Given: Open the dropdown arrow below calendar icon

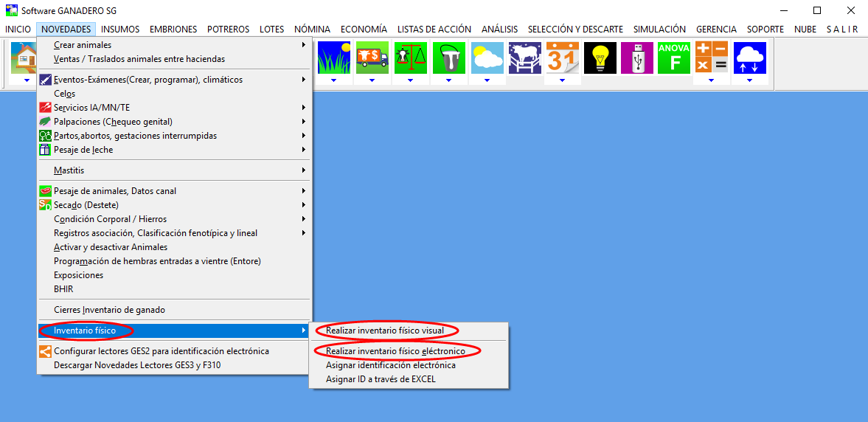Looking at the screenshot, I should 562,80.
